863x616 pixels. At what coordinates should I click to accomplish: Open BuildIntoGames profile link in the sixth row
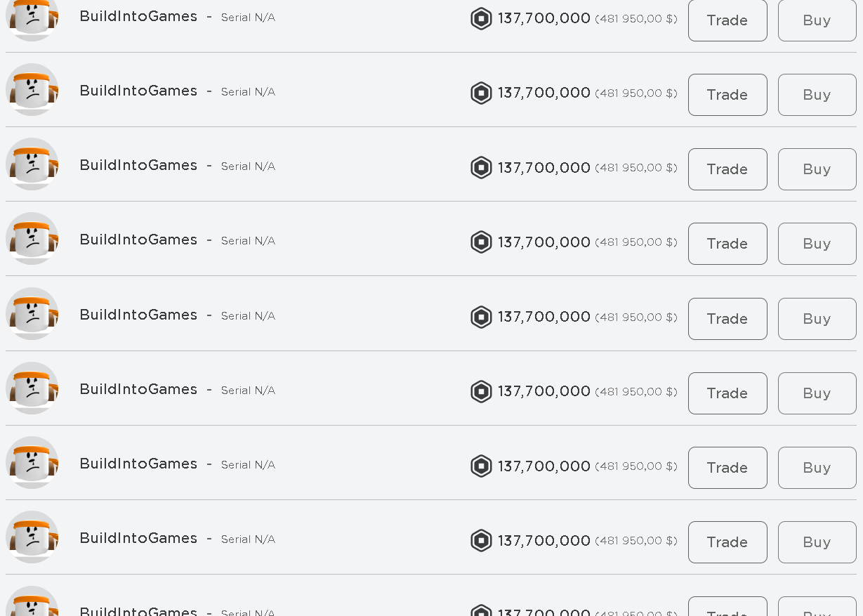pos(138,389)
